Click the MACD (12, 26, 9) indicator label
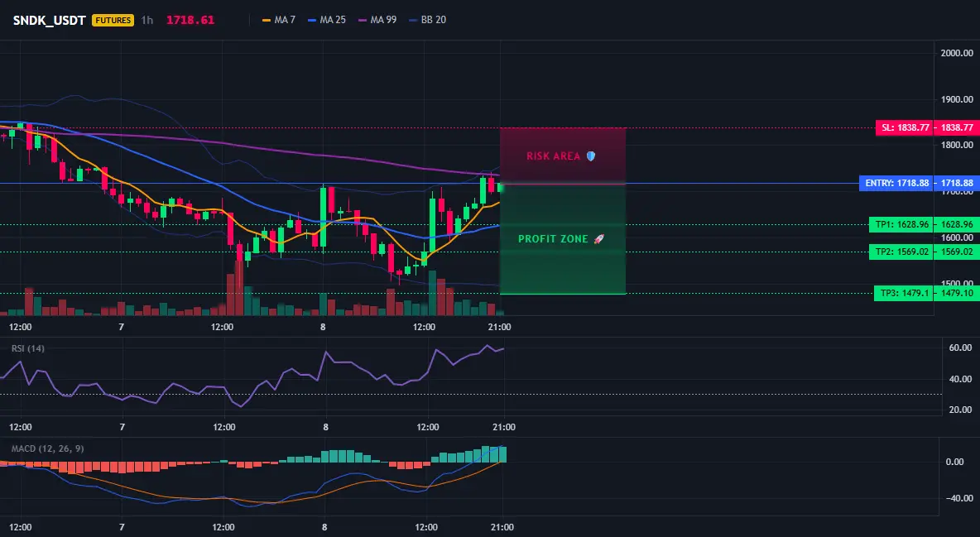The image size is (980, 537). click(47, 448)
